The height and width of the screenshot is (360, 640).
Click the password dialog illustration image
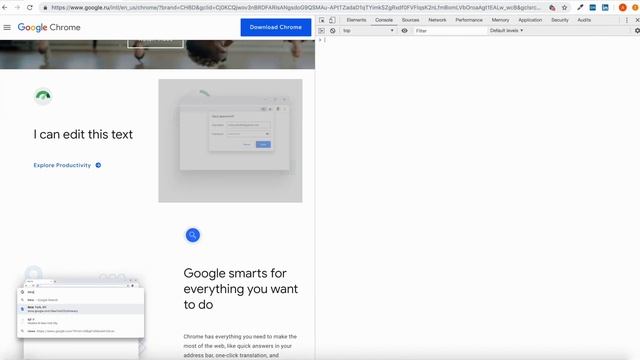[230, 140]
